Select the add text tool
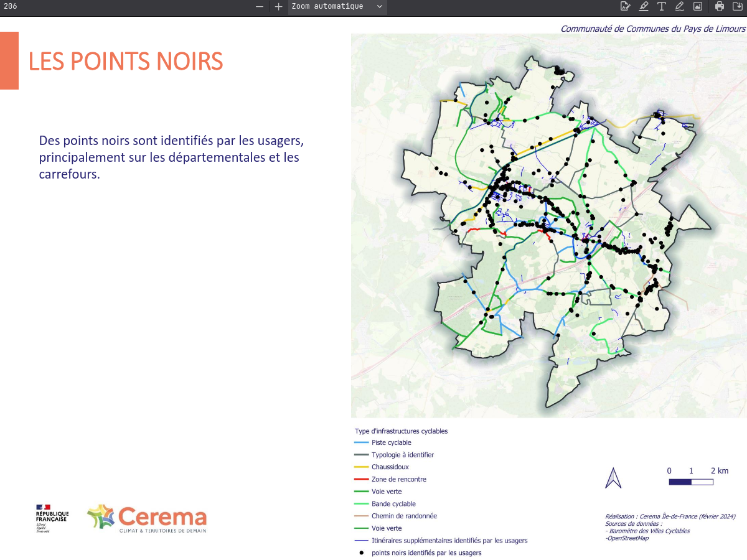This screenshot has width=747, height=560. coord(662,6)
